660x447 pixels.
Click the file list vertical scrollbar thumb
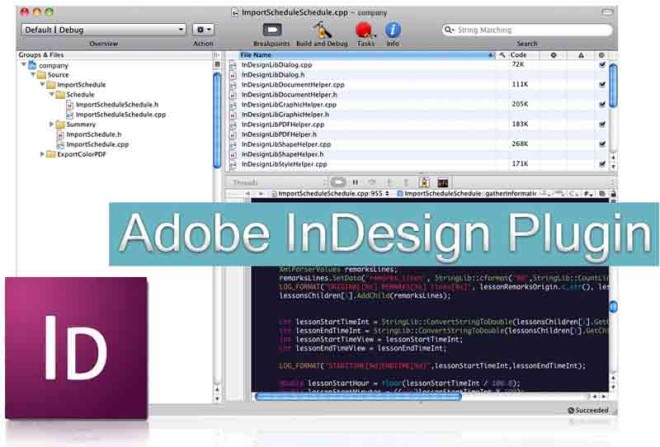click(613, 85)
